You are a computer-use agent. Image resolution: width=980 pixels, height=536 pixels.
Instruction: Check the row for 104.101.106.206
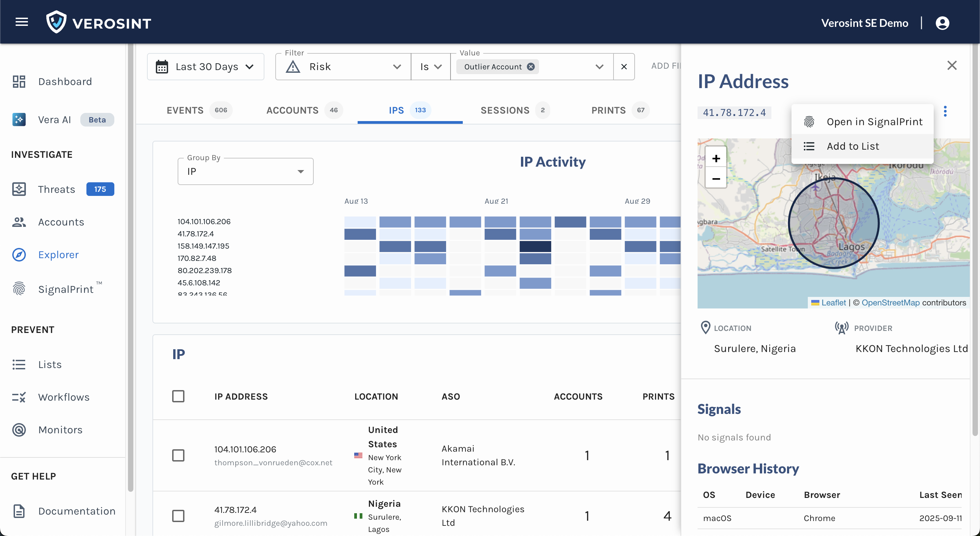point(178,455)
